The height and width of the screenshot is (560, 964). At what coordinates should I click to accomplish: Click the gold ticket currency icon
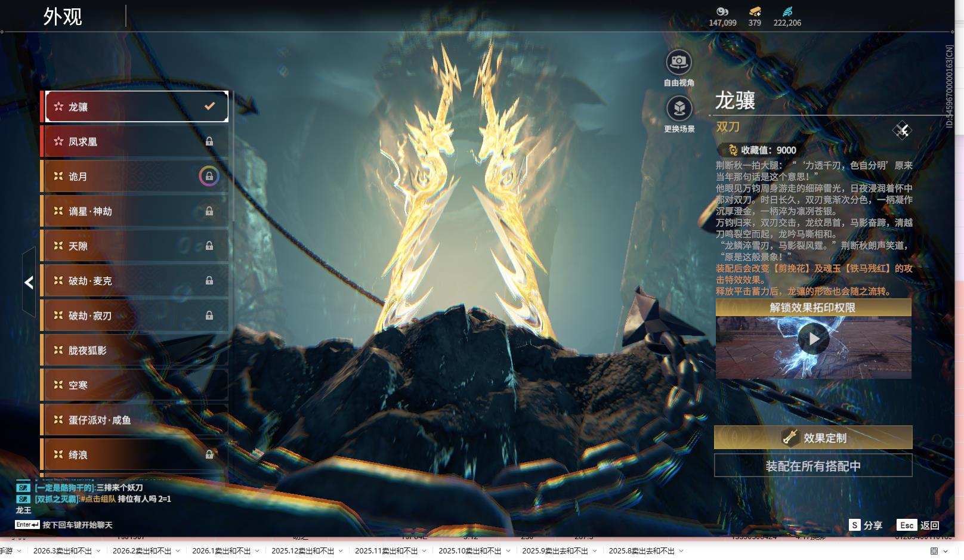coord(755,11)
